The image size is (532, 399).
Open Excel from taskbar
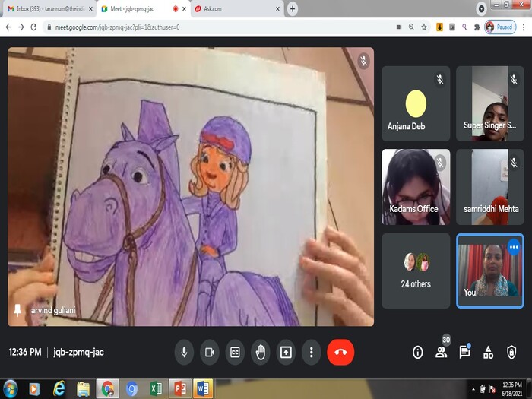pyautogui.click(x=156, y=389)
